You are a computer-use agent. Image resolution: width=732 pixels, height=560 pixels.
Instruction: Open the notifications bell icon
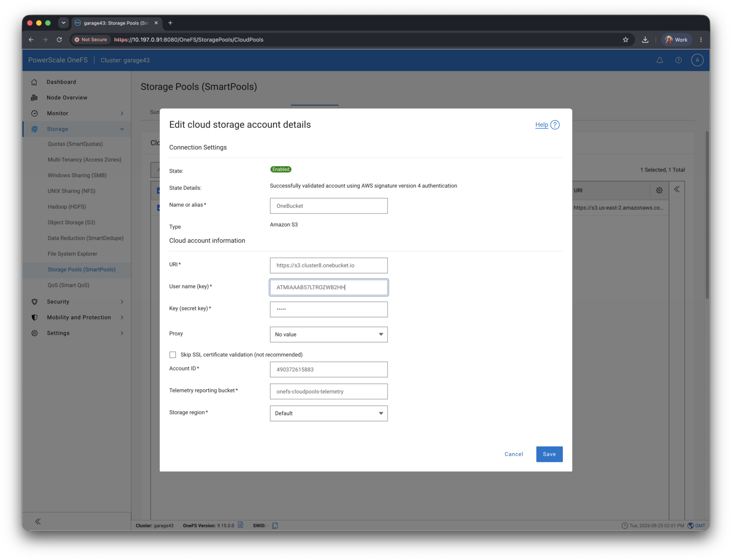tap(660, 60)
